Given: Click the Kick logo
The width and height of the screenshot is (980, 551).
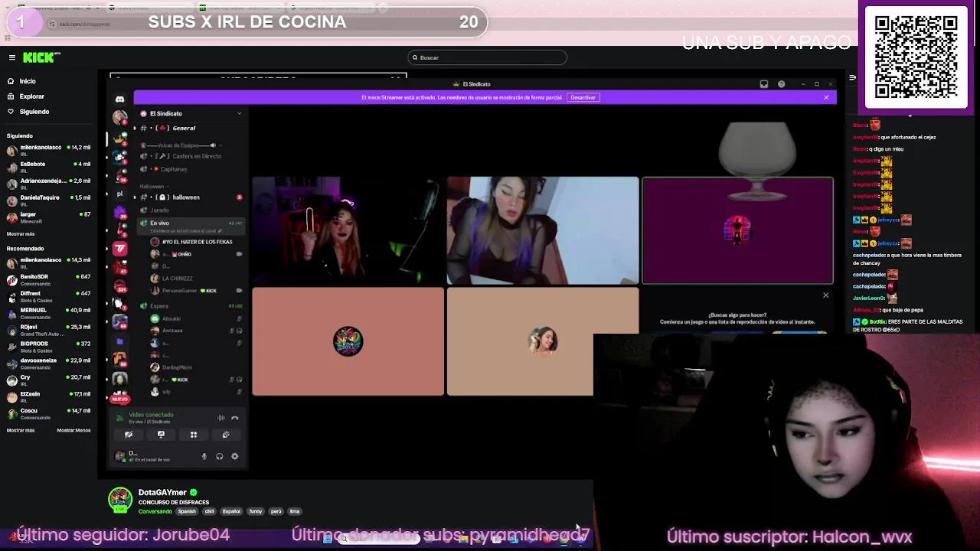Looking at the screenshot, I should (39, 57).
